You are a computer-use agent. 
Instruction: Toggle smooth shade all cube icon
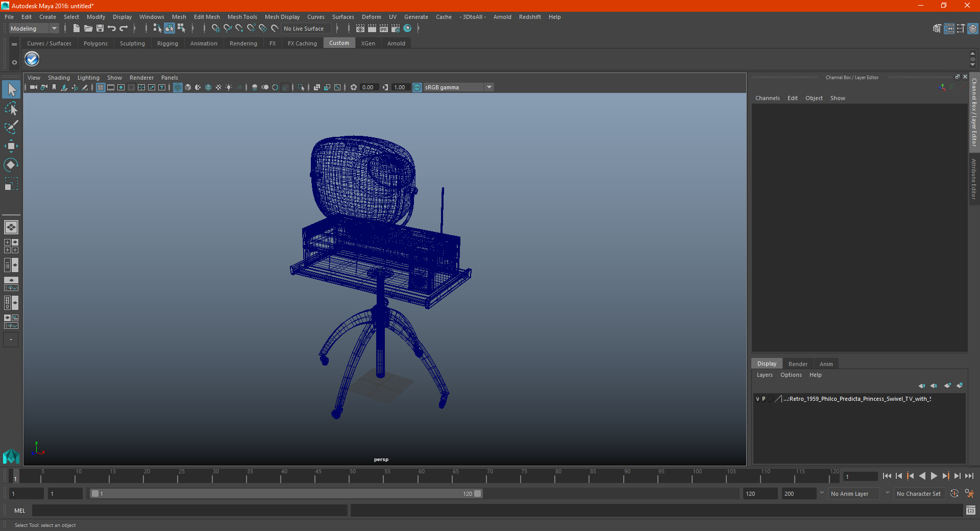click(188, 87)
